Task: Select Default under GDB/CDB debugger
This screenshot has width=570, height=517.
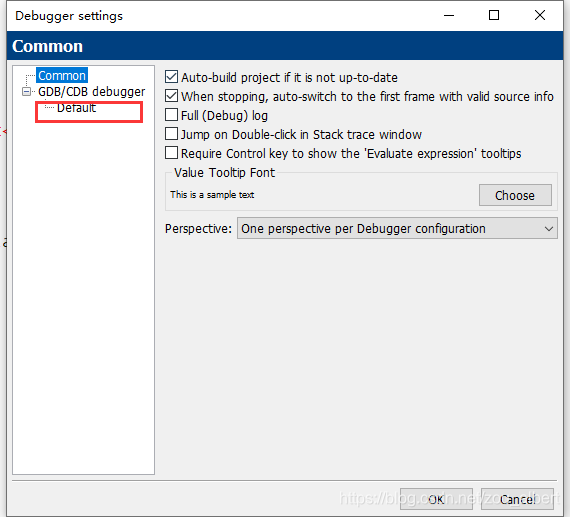Action: [76, 108]
